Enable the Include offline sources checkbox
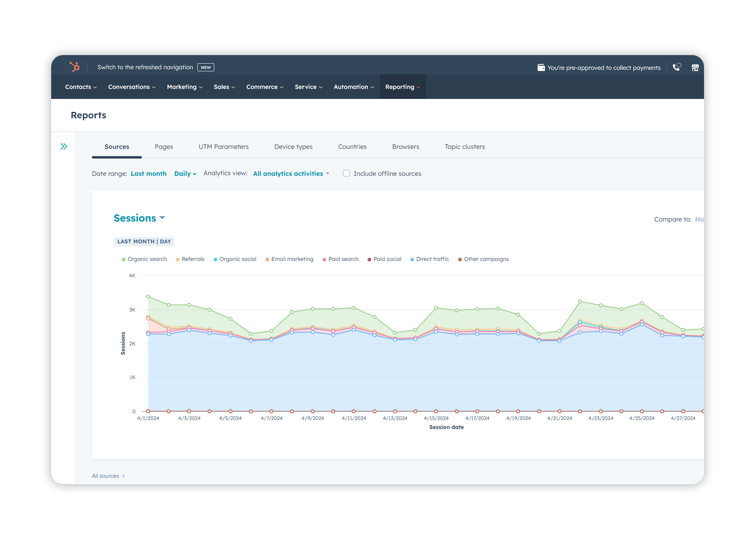Screen dimensions: 756x540 point(346,173)
